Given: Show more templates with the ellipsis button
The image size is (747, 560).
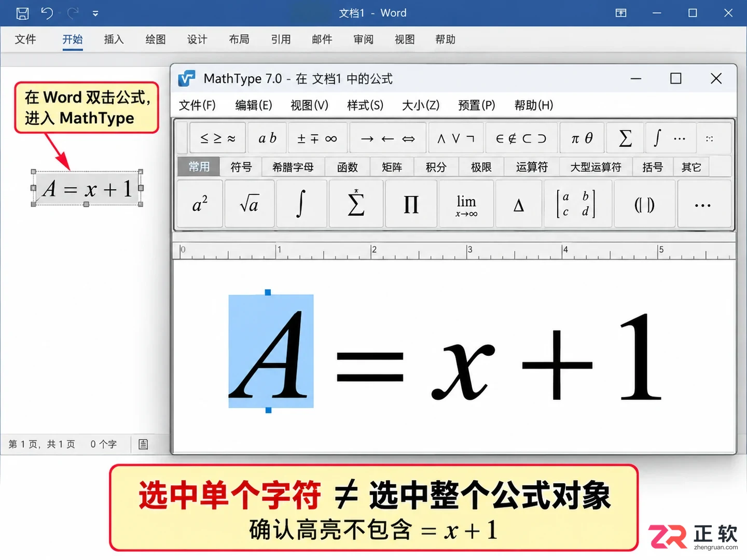Looking at the screenshot, I should (703, 204).
